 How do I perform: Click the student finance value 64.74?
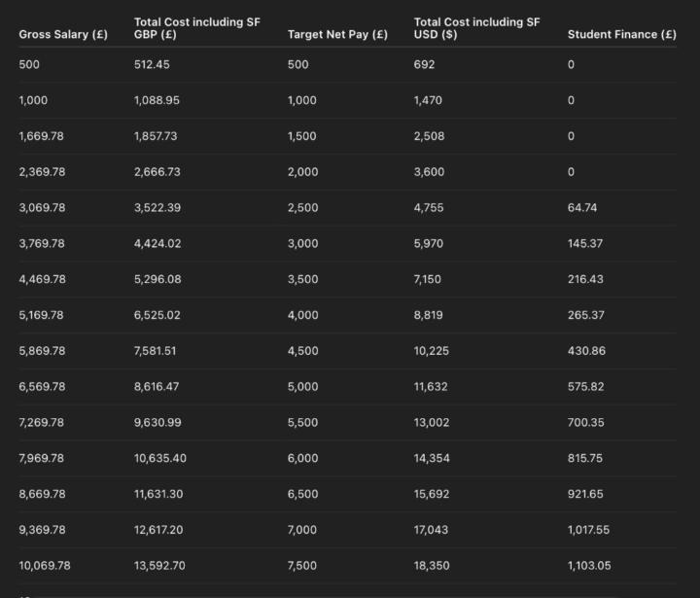(582, 208)
